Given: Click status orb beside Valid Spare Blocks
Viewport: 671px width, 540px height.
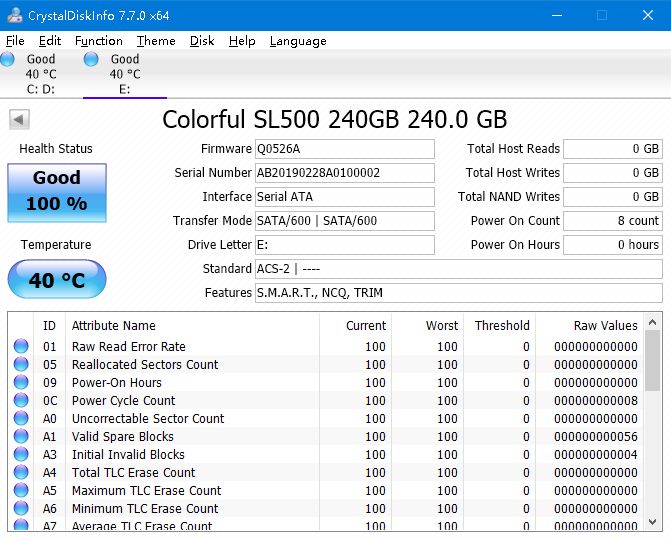Looking at the screenshot, I should coord(21,437).
